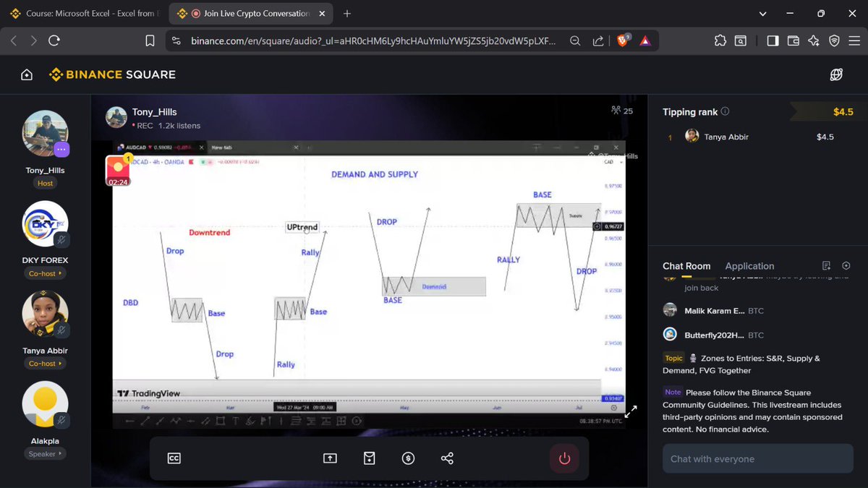
Task: Click the share stream icon
Action: [x=447, y=458]
